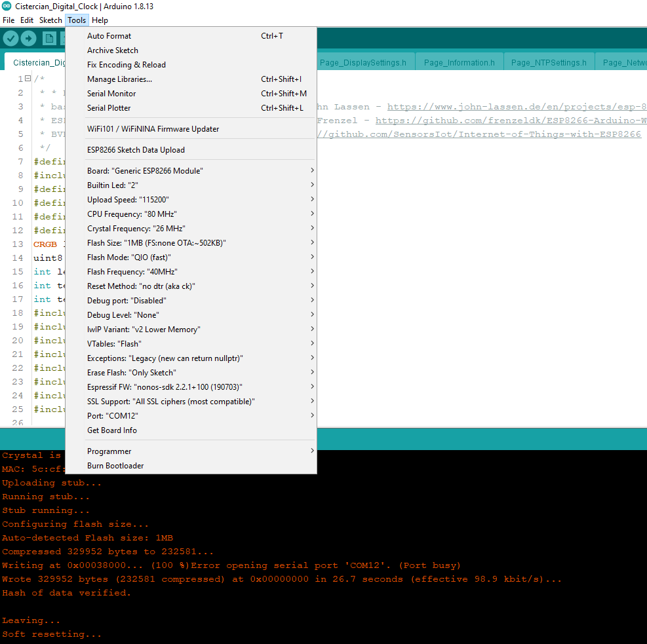Expand Debug Level "None" submenu

pyautogui.click(x=191, y=315)
